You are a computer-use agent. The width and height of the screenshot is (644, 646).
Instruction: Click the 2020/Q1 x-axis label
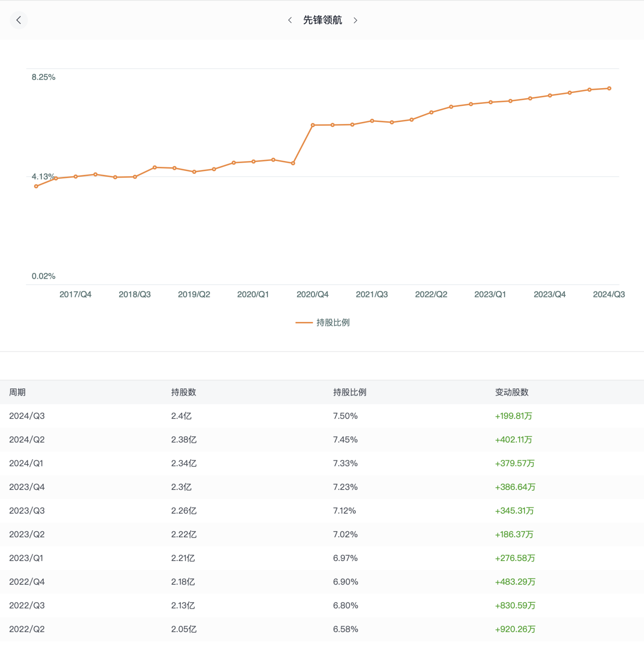tap(253, 294)
